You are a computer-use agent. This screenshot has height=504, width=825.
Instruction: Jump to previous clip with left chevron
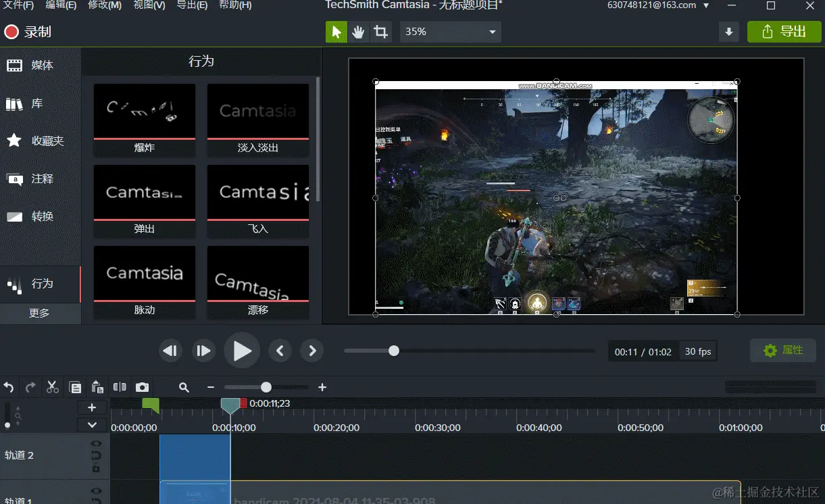(x=280, y=351)
